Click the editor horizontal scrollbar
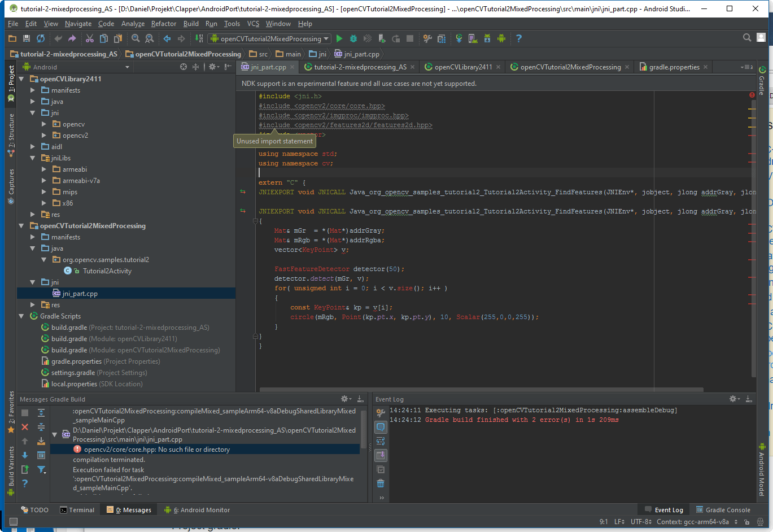Viewport: 773px width, 532px height. click(482, 390)
